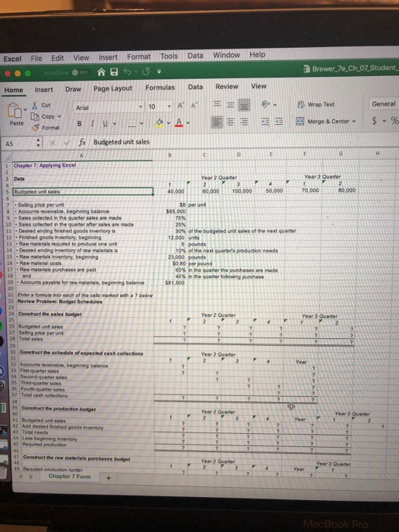Open the Excel application menu

pyautogui.click(x=12, y=59)
